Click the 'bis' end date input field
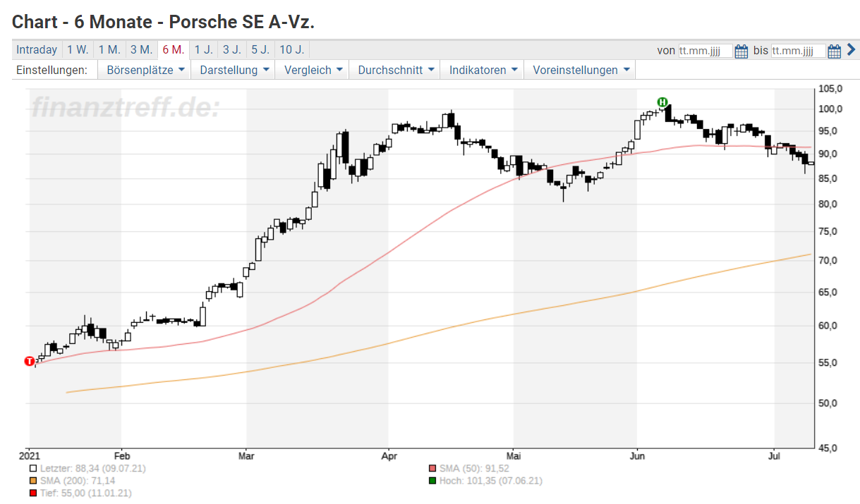Image resolution: width=860 pixels, height=504 pixels. [798, 51]
